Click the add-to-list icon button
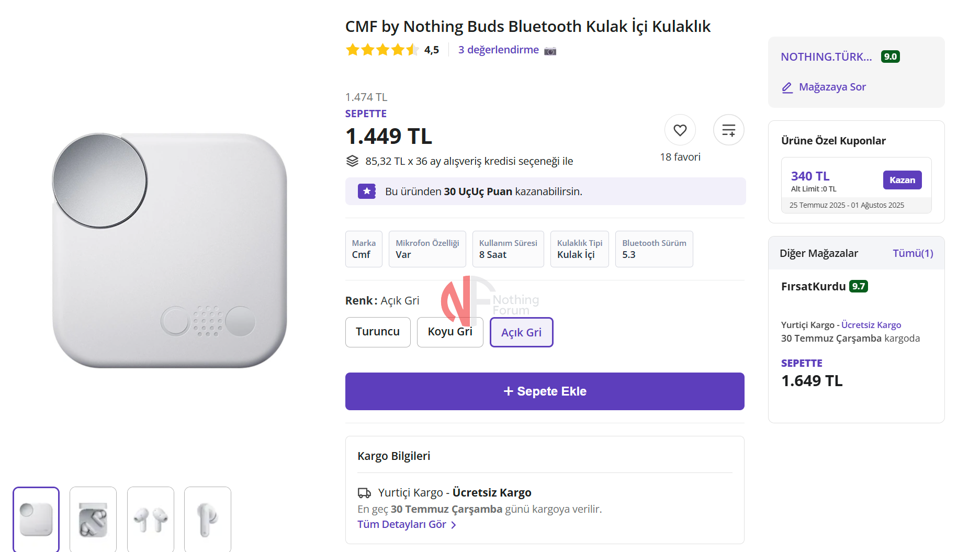The height and width of the screenshot is (552, 980). [728, 130]
